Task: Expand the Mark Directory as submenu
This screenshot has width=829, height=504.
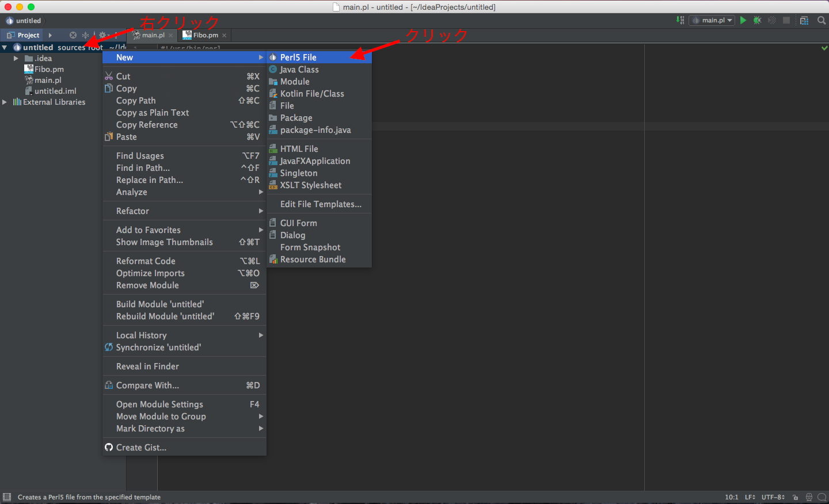Action: [184, 429]
